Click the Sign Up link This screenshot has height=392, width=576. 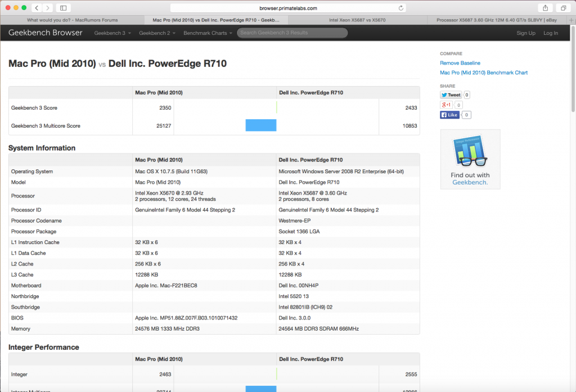coord(526,33)
